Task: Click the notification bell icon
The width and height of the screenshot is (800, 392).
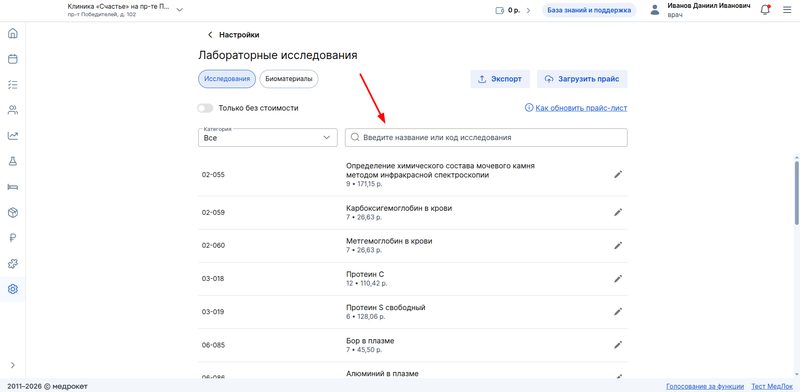Action: [x=765, y=10]
